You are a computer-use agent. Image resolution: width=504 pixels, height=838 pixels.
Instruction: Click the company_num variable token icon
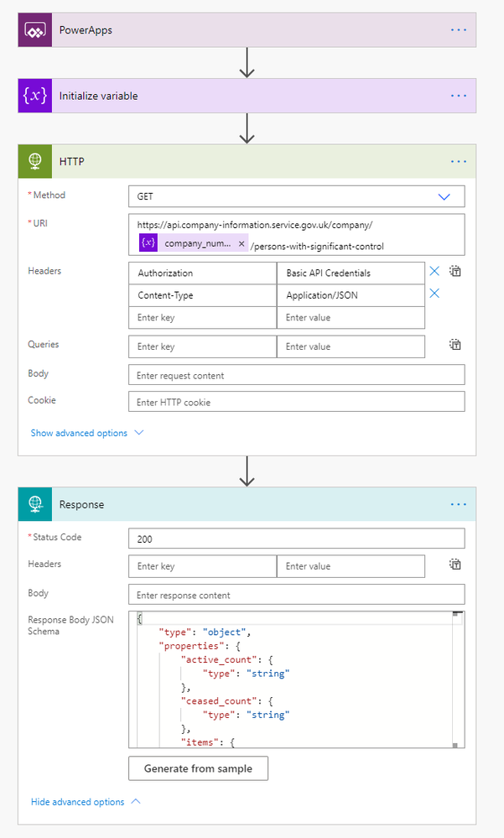(148, 242)
